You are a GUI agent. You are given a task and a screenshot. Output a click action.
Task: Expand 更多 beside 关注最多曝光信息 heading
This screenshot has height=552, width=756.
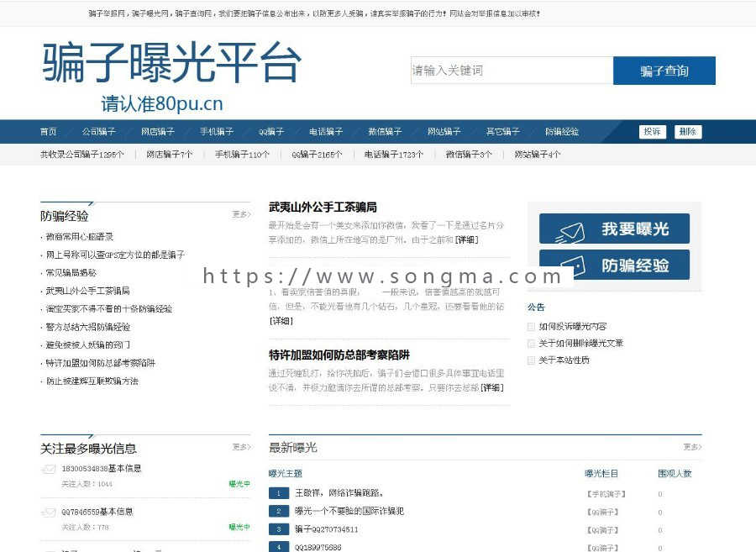pyautogui.click(x=242, y=447)
